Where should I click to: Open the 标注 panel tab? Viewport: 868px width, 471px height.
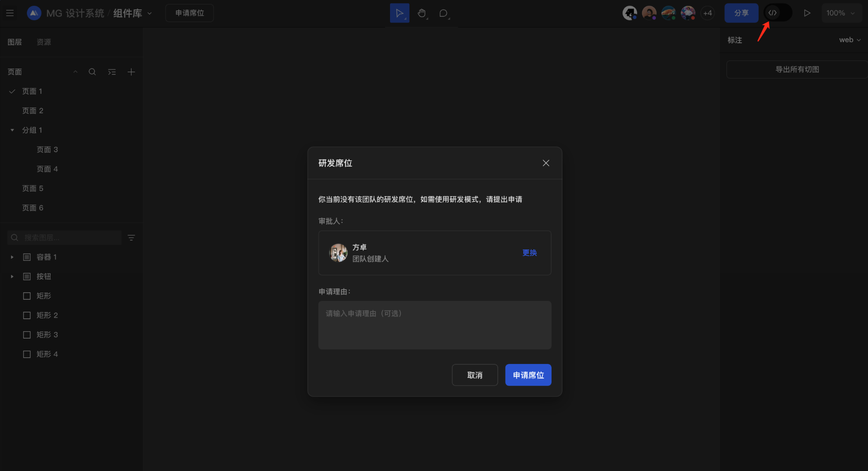[735, 40]
